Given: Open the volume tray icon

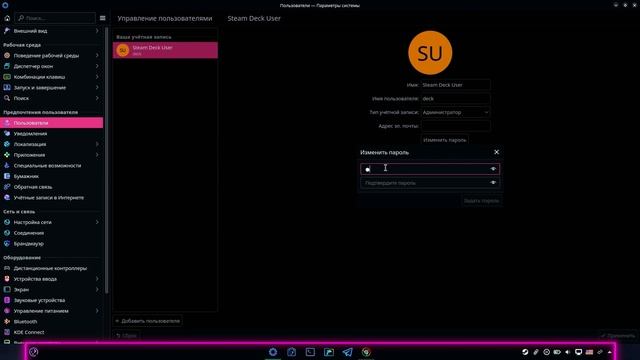Looking at the screenshot, I should (568, 352).
